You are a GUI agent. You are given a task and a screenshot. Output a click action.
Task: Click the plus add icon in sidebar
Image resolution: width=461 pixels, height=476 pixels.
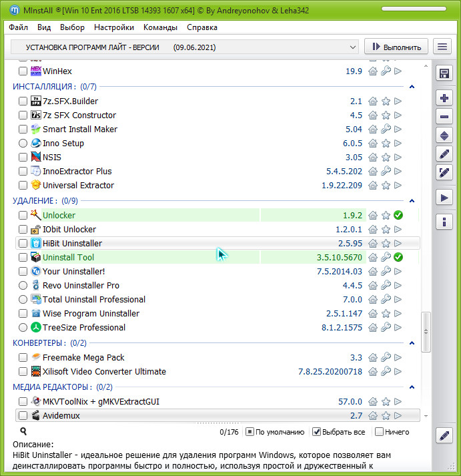(x=444, y=98)
